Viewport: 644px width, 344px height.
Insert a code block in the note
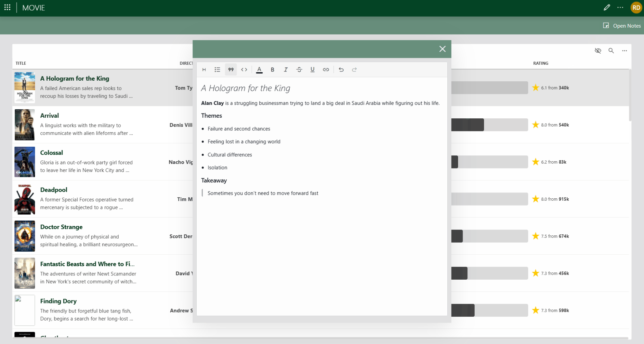244,70
